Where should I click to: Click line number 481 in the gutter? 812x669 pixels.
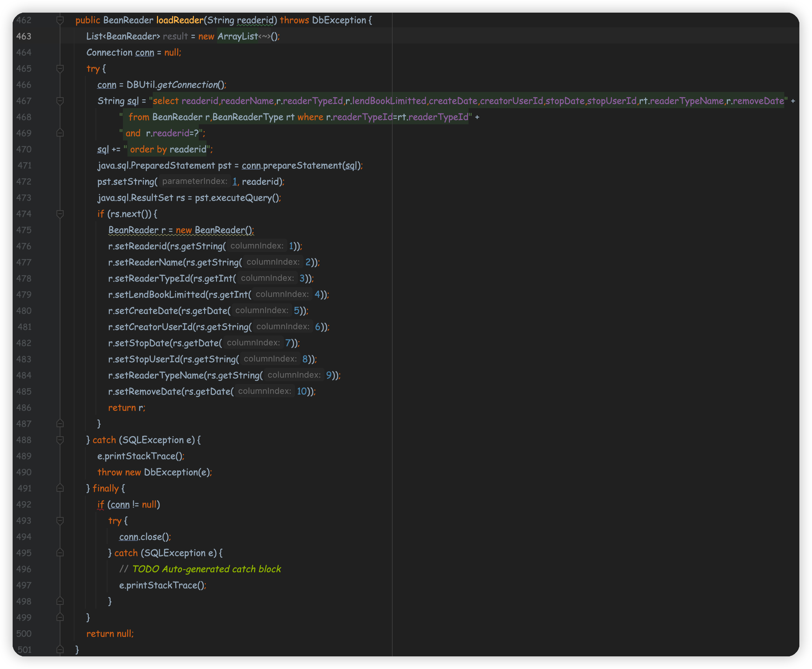[x=24, y=327]
